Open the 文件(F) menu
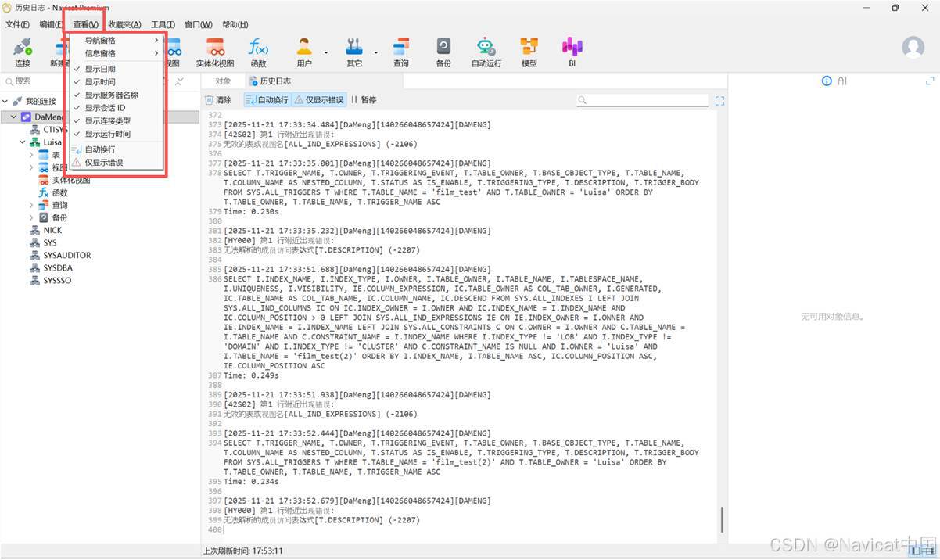The height and width of the screenshot is (560, 940). (17, 24)
